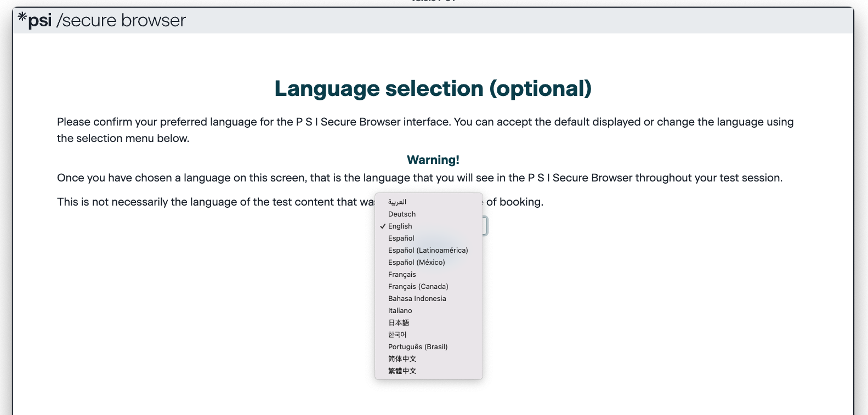This screenshot has height=415, width=868.
Task: Click the language dropdown box edge behind menu
Action: 485,226
